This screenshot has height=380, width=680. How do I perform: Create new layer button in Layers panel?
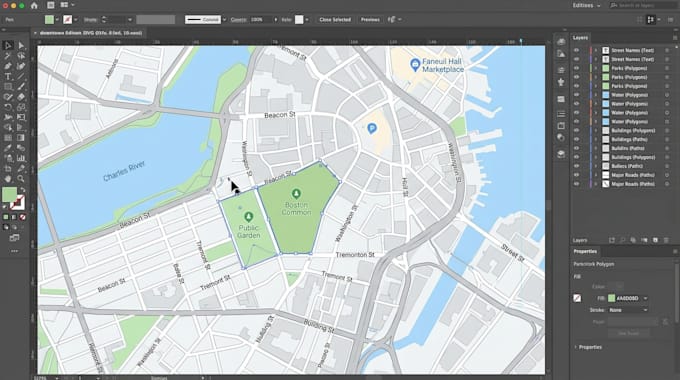(655, 240)
